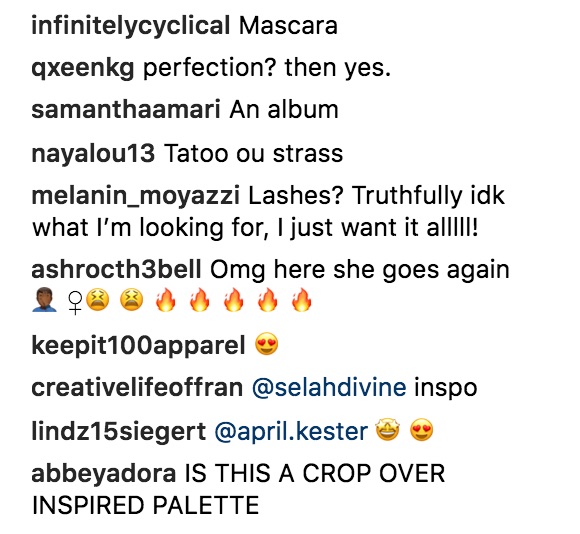The image size is (580, 534).
Task: Go to ashrocth3bell's profile
Action: click(117, 270)
